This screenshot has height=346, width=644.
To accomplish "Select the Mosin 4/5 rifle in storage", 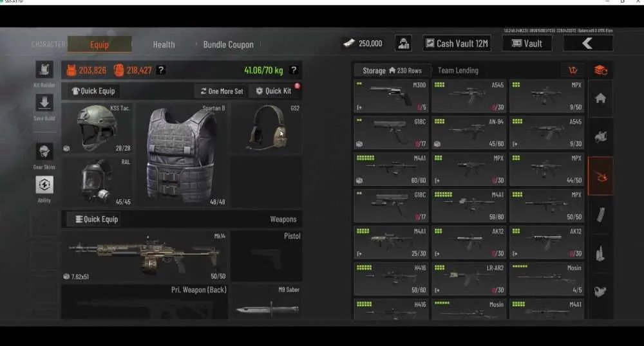I will pos(547,279).
